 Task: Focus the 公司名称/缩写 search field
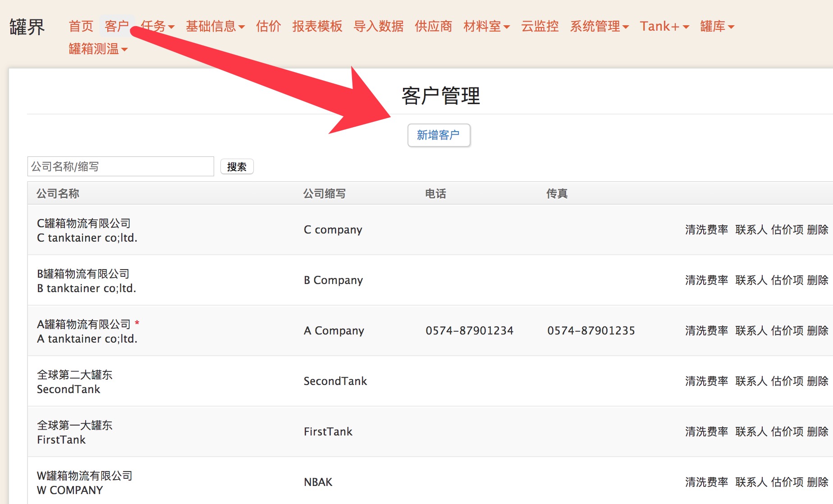[120, 167]
